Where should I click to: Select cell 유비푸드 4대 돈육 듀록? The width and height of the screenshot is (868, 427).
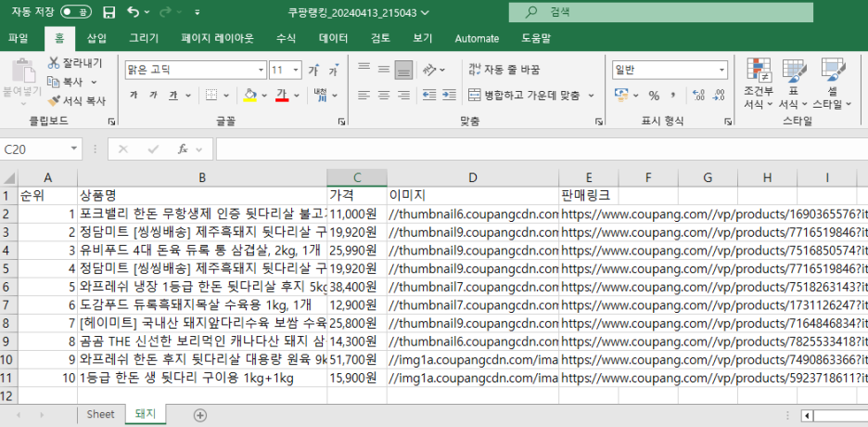pos(202,251)
